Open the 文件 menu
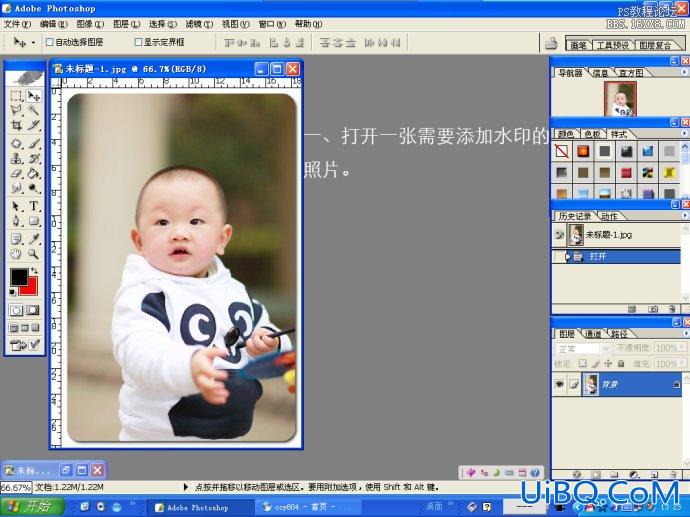Viewport: 690px width, 517px height. tap(17, 24)
